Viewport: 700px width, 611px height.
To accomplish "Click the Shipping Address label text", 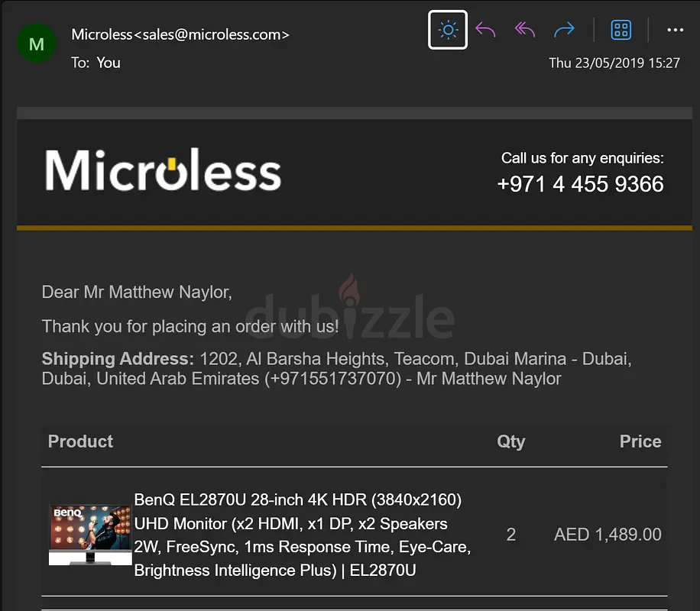I will point(118,359).
